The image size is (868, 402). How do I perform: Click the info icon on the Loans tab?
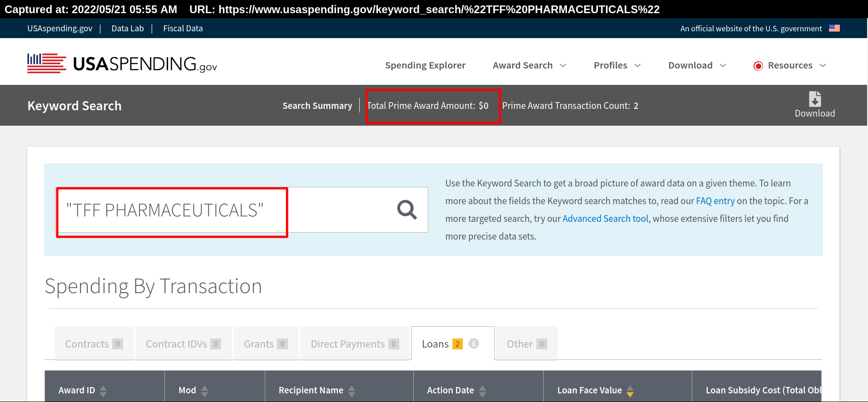click(474, 343)
